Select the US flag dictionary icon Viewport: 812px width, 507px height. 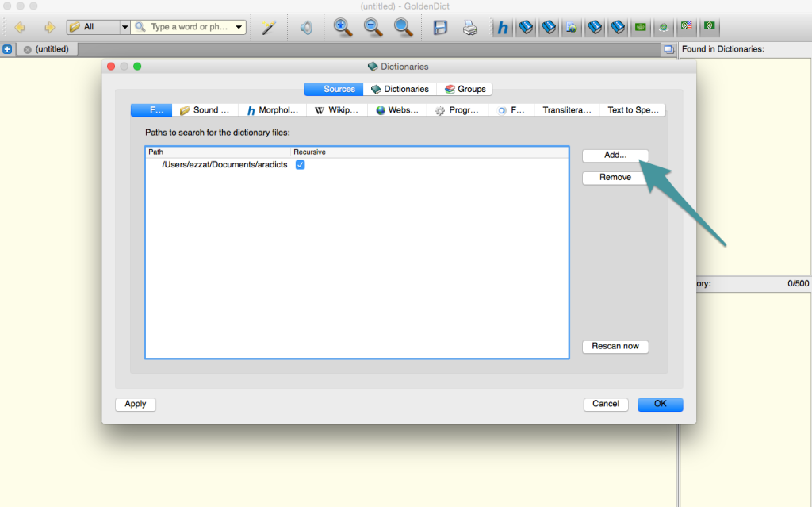point(687,26)
